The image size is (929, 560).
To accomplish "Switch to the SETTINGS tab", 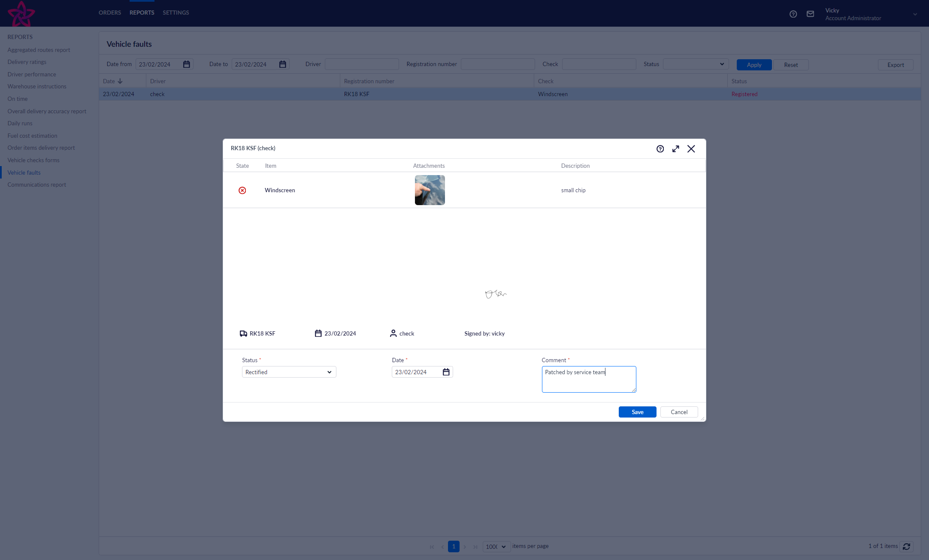I will point(176,13).
